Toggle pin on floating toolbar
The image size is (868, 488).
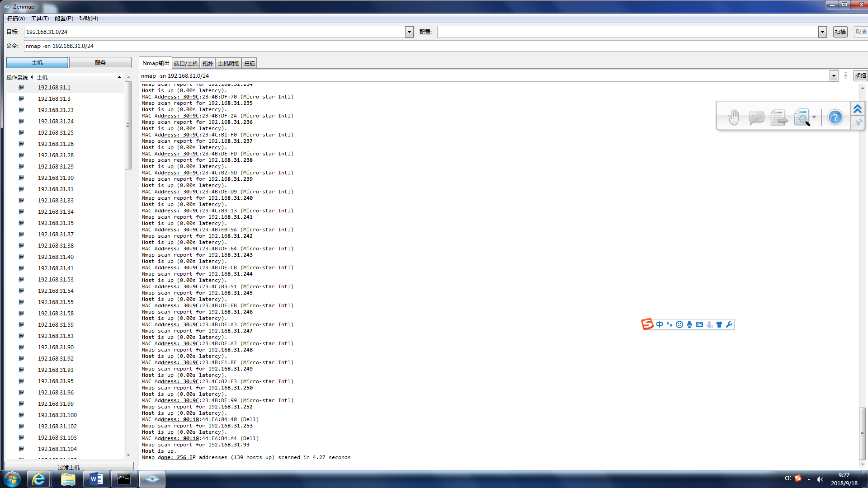click(x=858, y=122)
